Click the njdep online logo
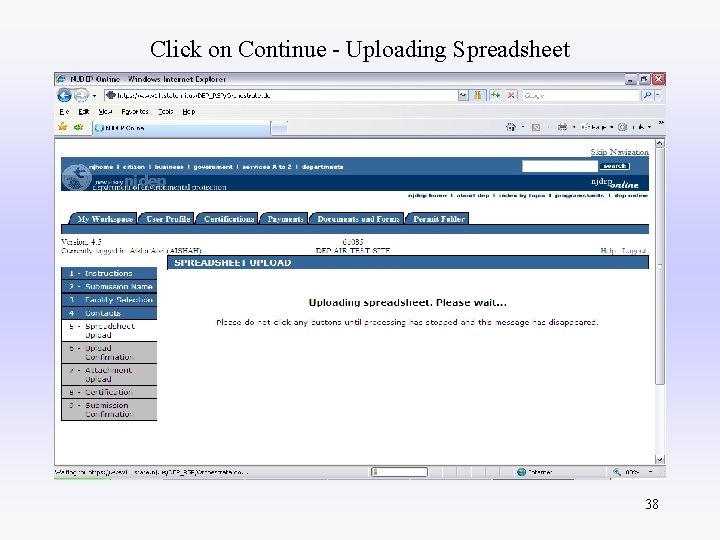Viewport: 720px width, 540px height. point(615,183)
